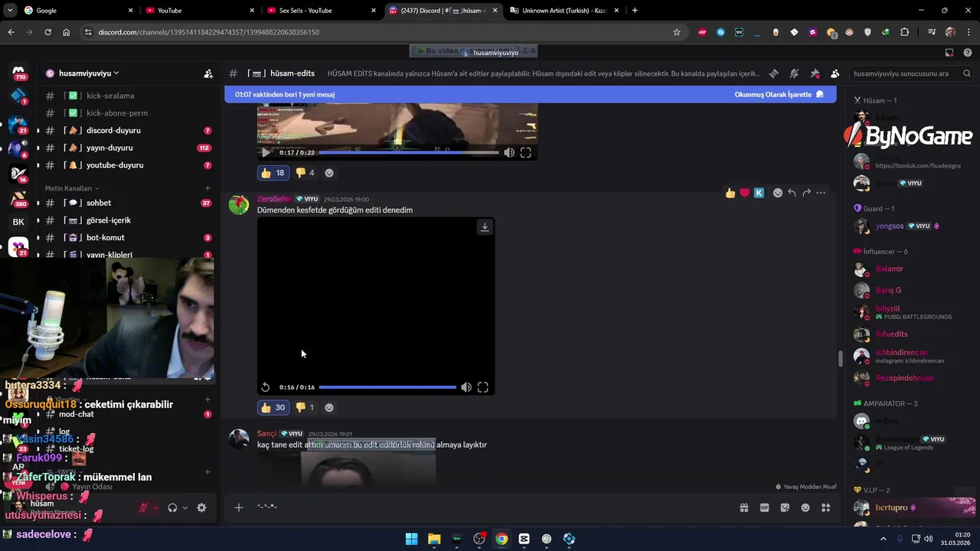Seek on the 0:22 video progress bar
Viewport: 980px width, 551px height.
point(409,152)
